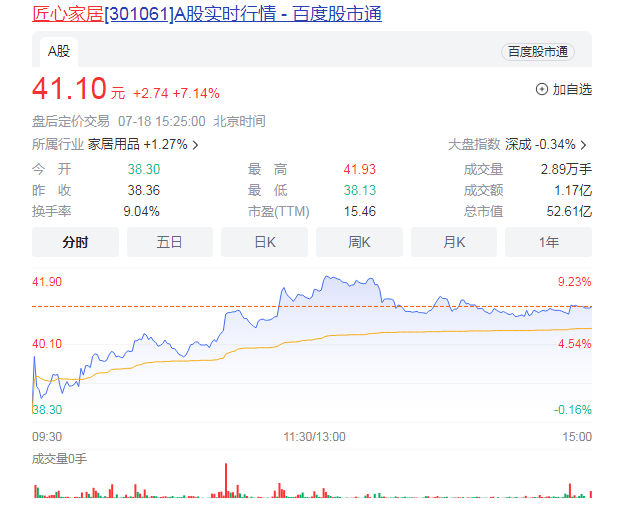Click the blue intraday price line peak
The height and width of the screenshot is (513, 628).
tap(326, 277)
